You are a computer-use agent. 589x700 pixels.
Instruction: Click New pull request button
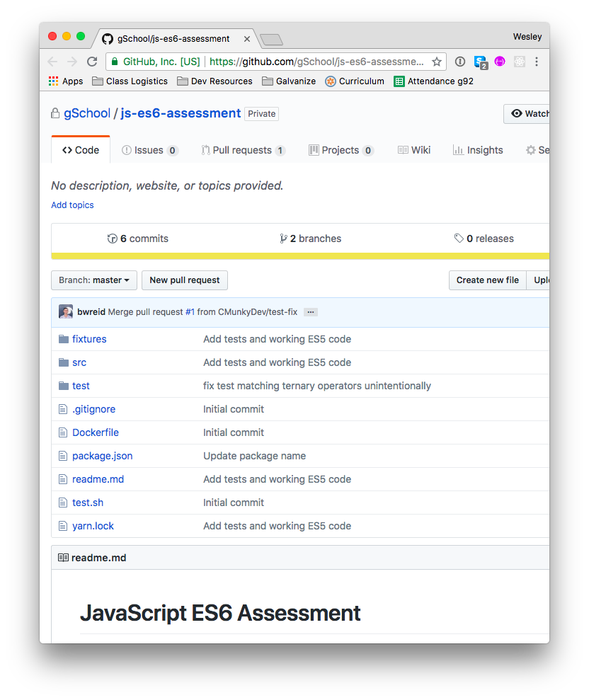point(185,280)
